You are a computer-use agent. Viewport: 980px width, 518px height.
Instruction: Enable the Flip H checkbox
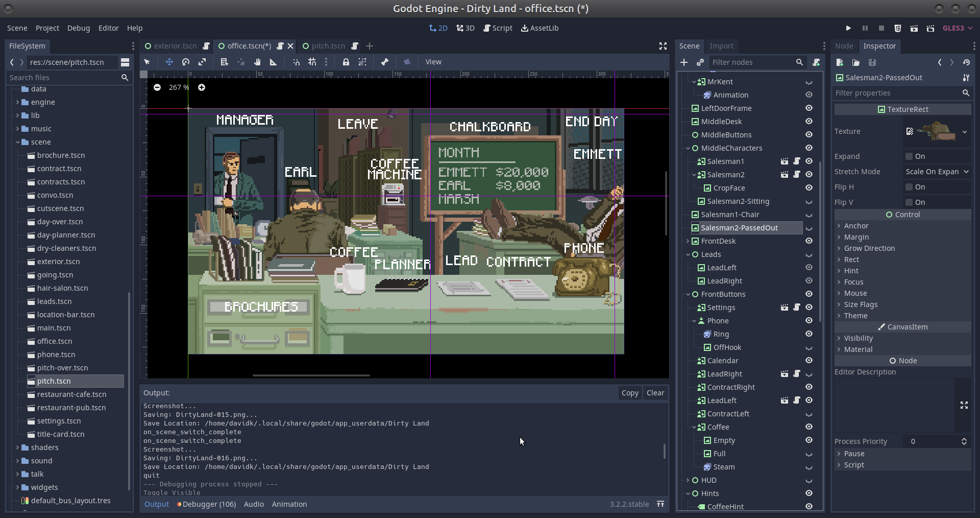tap(909, 187)
